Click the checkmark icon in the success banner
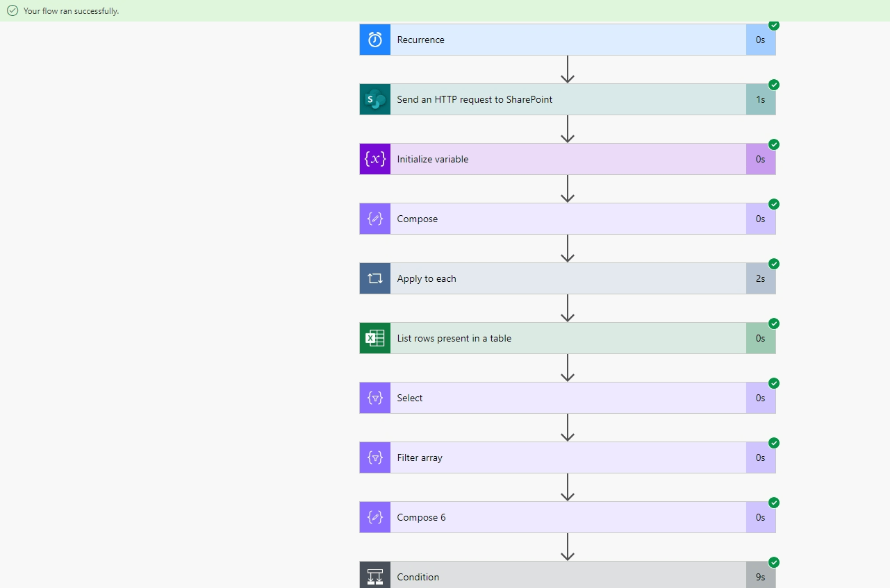Screen dimensions: 890x588 click(13, 11)
